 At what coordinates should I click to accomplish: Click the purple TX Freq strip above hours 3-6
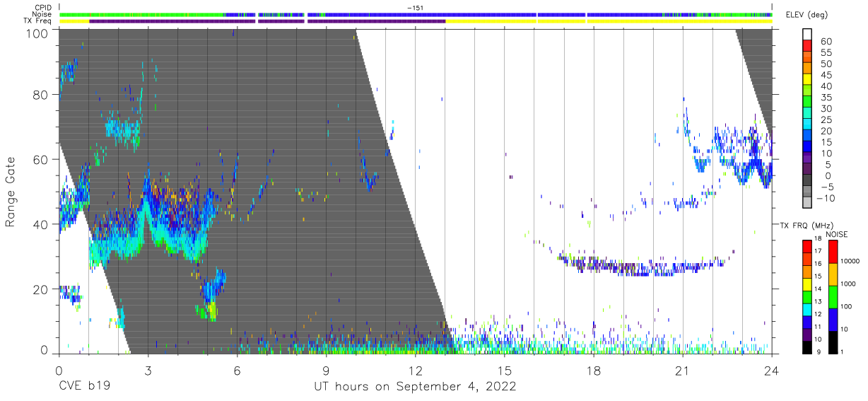(x=192, y=21)
